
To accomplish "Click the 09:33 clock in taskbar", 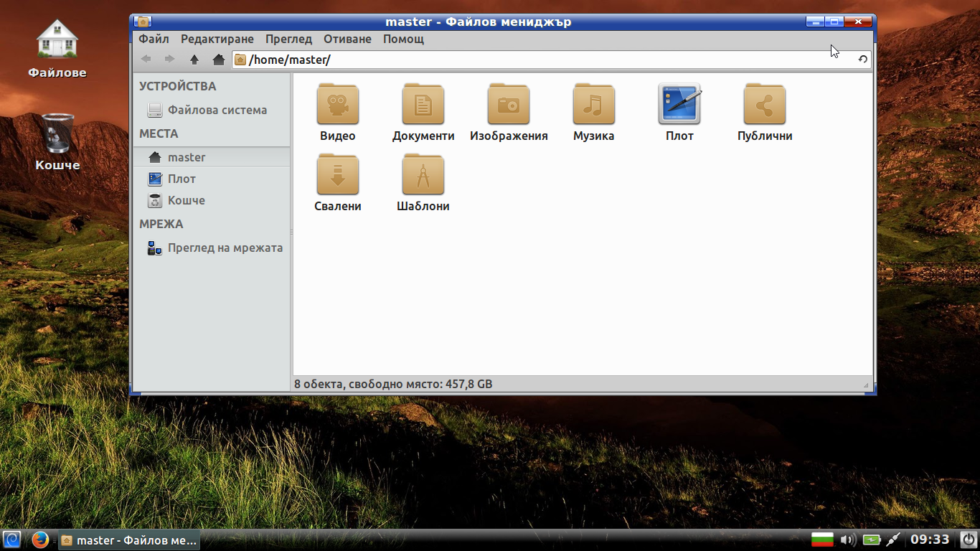I will 930,540.
